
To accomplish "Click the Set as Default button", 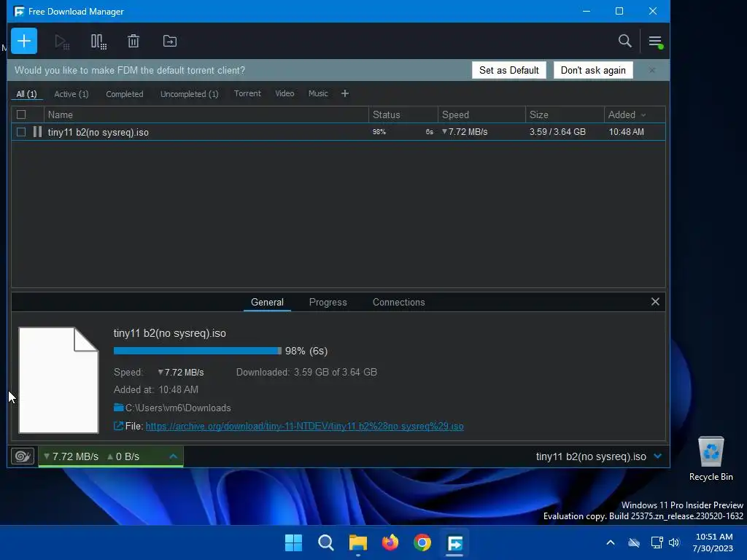I will tap(508, 70).
